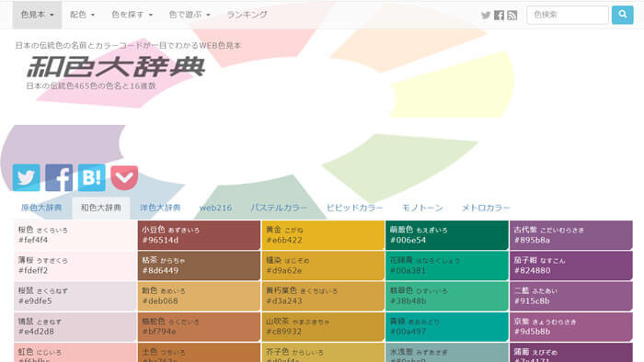Pick the 萌葱色 #006e54 swatch
This screenshot has height=362, width=644.
[x=447, y=235]
